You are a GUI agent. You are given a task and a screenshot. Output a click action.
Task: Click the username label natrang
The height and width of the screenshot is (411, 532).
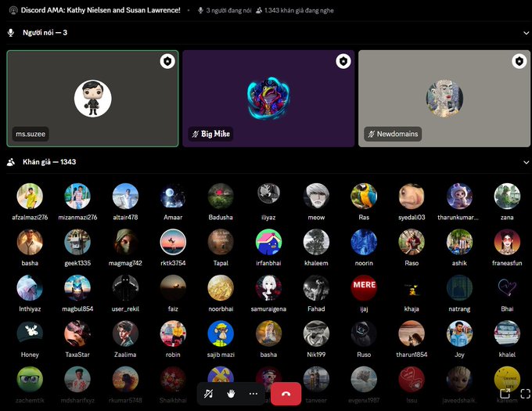[x=459, y=309]
